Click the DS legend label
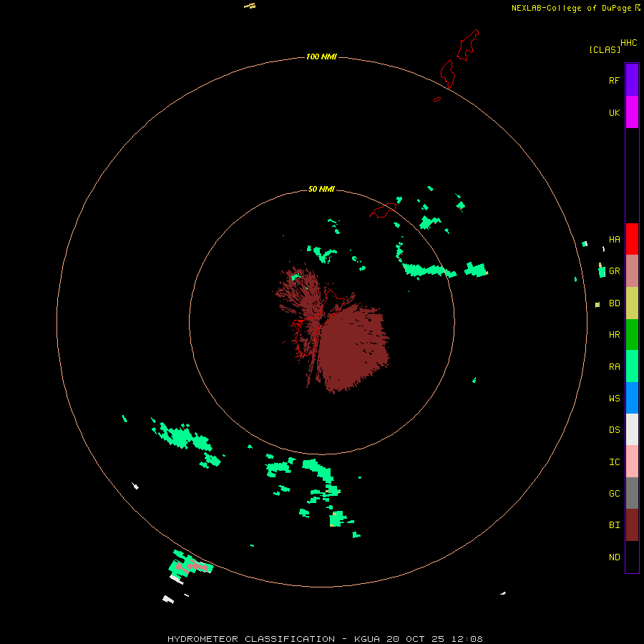 (615, 430)
